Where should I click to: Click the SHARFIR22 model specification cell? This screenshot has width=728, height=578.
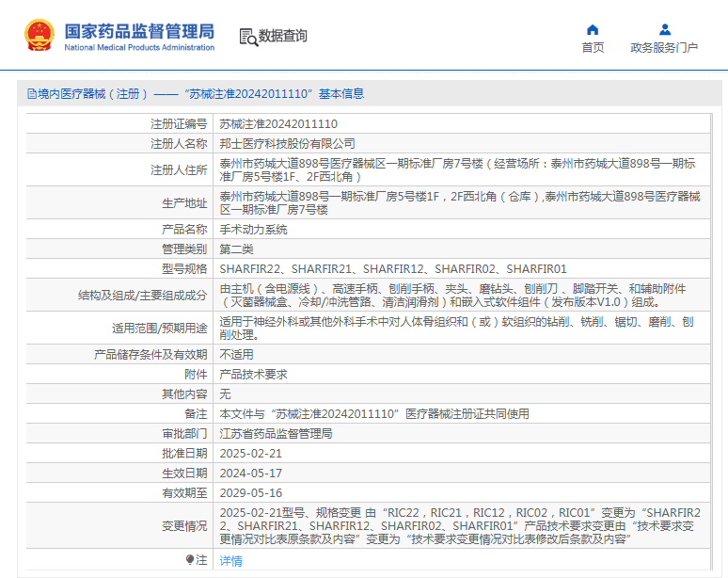tap(393, 269)
